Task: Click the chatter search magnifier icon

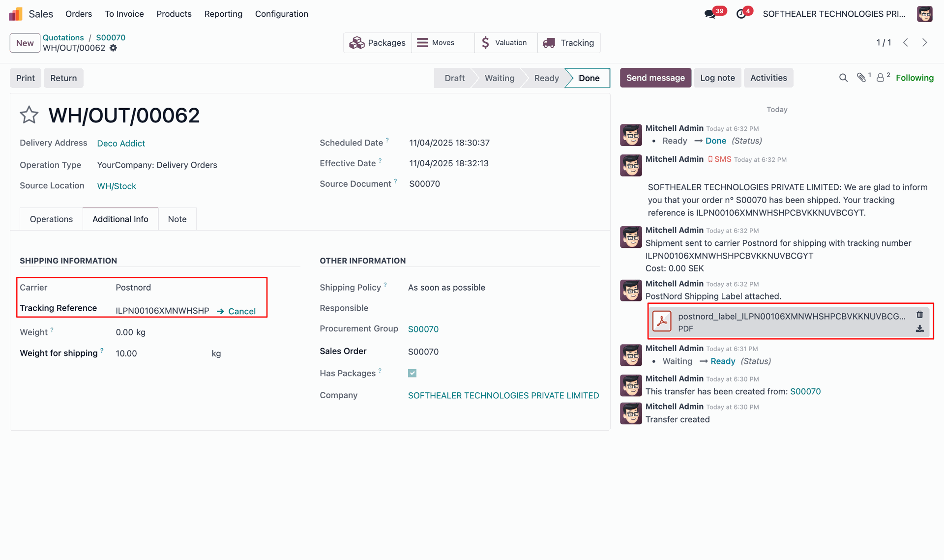Action: 843,78
